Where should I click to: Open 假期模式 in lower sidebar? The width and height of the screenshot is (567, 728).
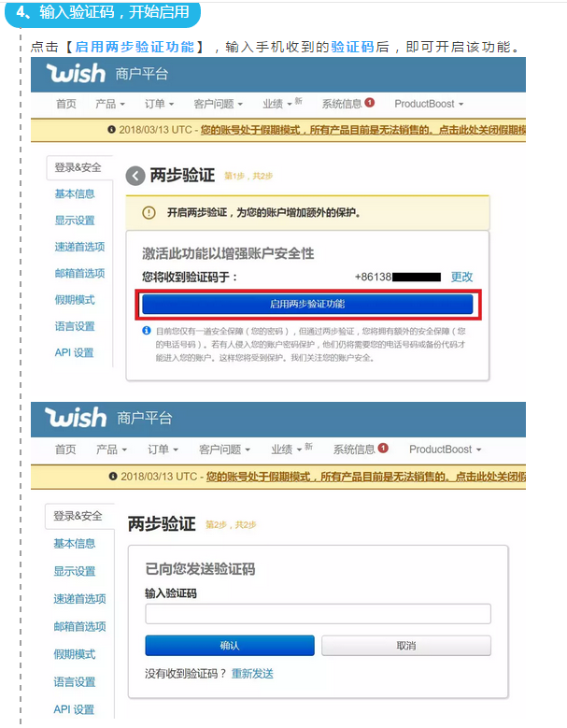pyautogui.click(x=75, y=654)
